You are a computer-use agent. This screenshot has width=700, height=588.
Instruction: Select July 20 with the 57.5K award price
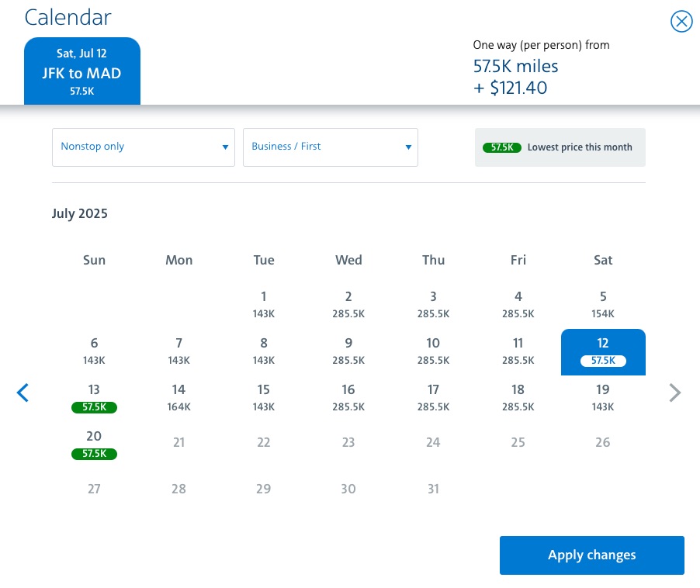point(94,444)
